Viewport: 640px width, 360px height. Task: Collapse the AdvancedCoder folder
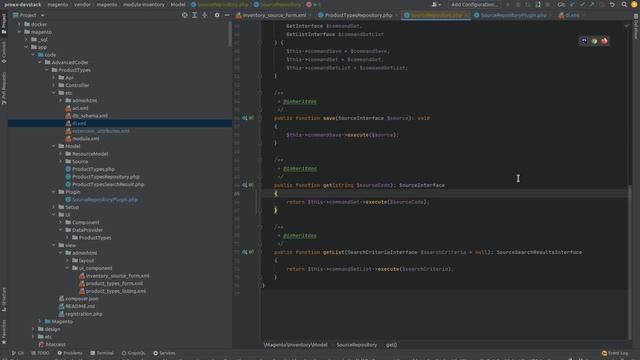[x=40, y=62]
